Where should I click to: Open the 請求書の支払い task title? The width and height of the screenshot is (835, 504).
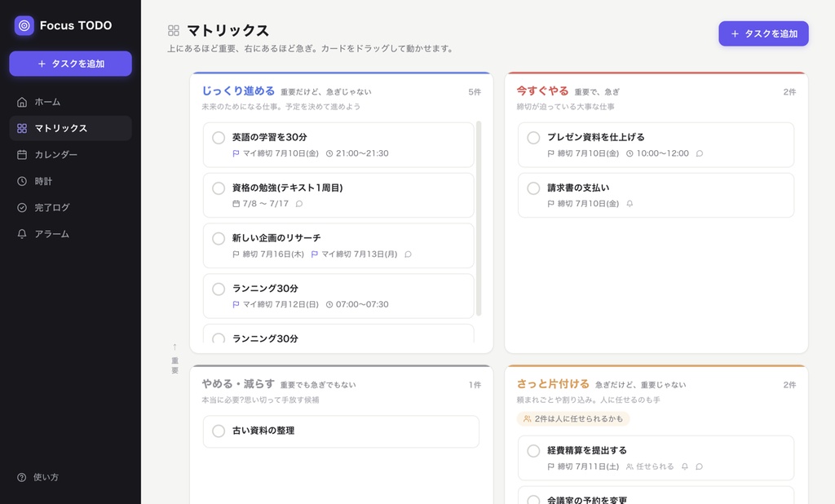578,188
